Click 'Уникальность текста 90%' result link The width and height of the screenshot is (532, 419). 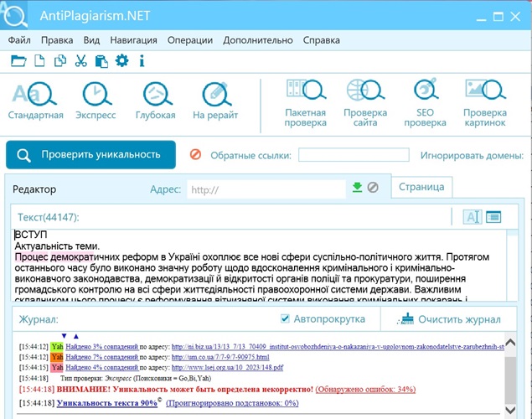click(x=107, y=403)
